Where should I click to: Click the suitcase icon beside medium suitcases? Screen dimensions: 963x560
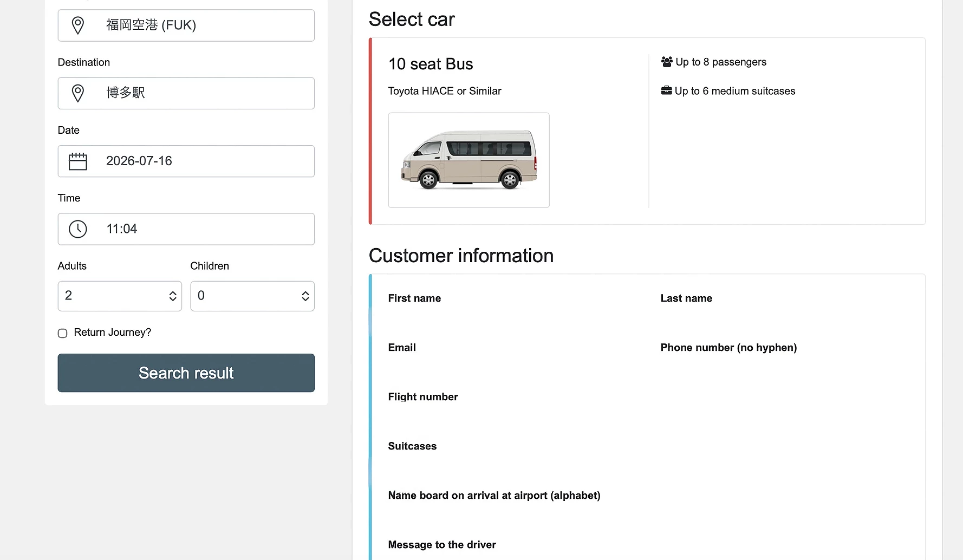666,90
